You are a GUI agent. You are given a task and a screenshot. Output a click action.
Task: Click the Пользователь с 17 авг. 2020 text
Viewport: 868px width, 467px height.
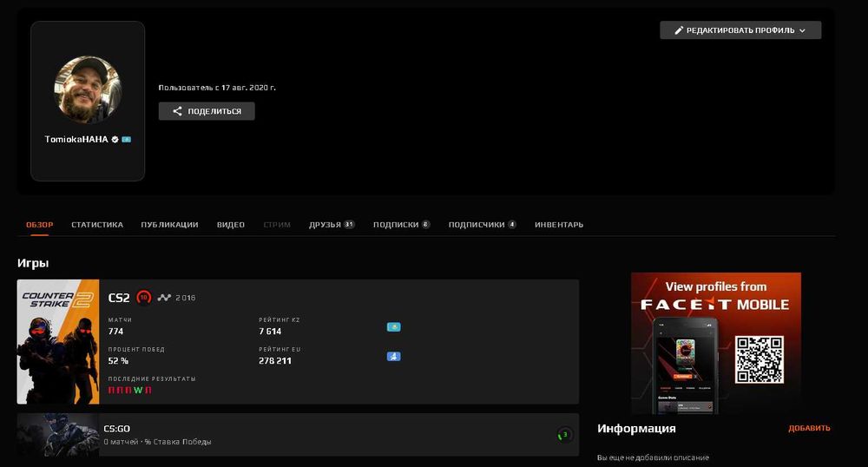[x=217, y=88]
